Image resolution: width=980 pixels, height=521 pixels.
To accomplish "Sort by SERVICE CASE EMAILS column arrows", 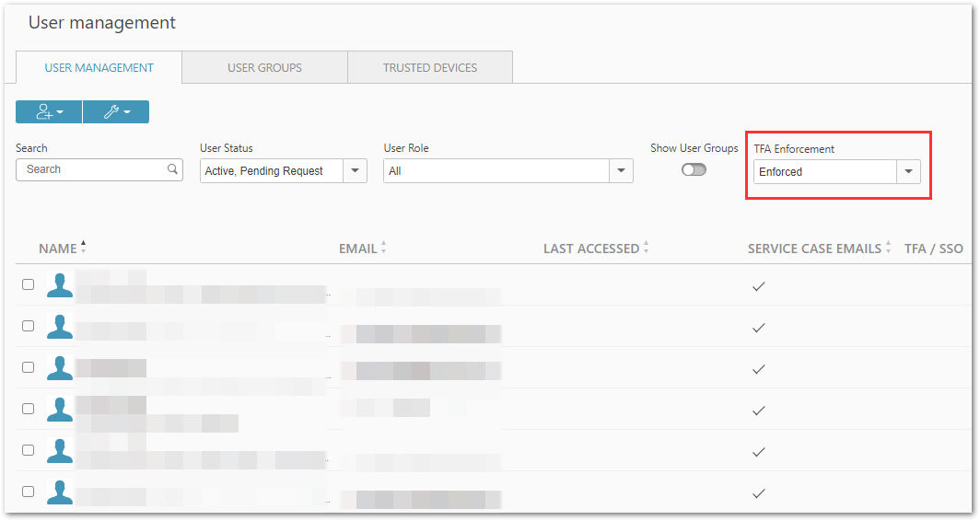I will 888,248.
